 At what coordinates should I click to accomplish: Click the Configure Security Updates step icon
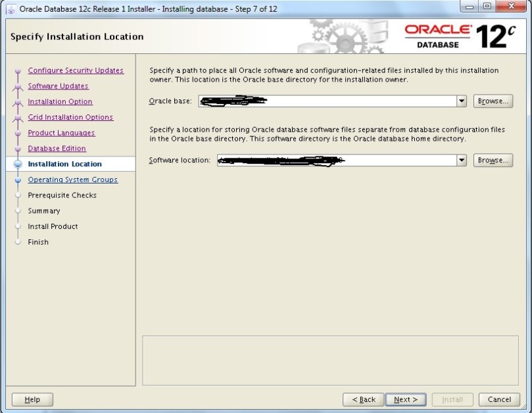[x=18, y=71]
